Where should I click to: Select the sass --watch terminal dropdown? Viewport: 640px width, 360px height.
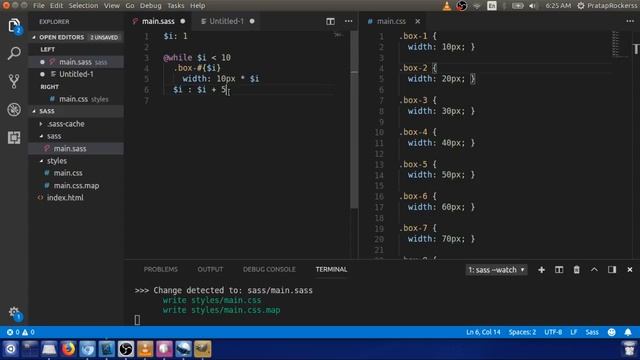(x=496, y=270)
